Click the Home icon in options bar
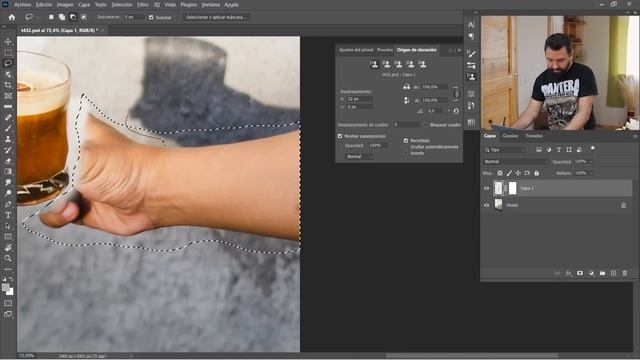The height and width of the screenshot is (360, 640). tap(12, 18)
